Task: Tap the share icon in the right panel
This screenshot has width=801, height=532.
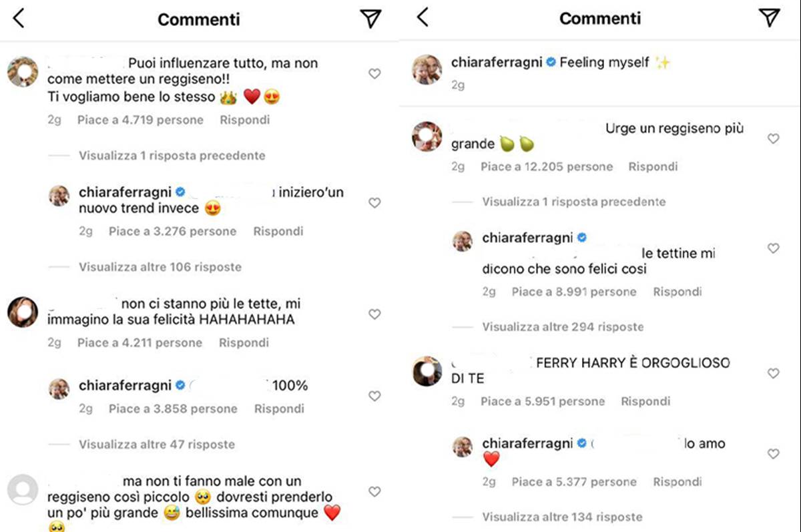Action: [770, 18]
